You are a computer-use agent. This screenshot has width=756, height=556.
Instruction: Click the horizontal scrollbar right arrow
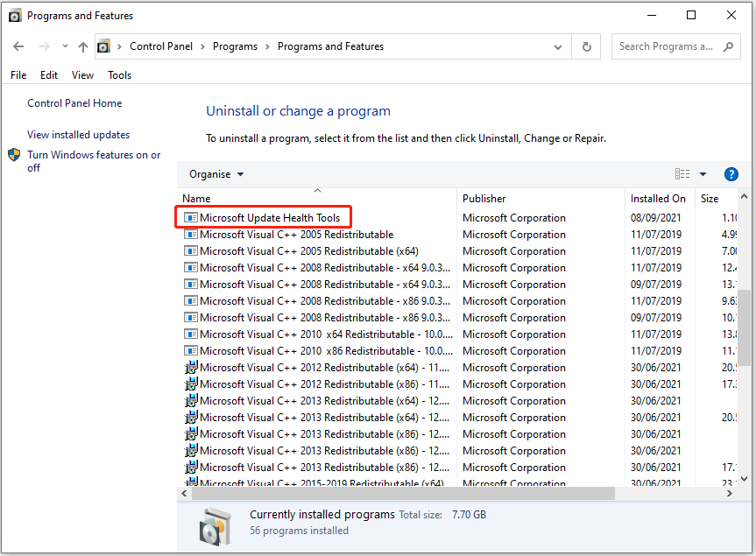(729, 494)
